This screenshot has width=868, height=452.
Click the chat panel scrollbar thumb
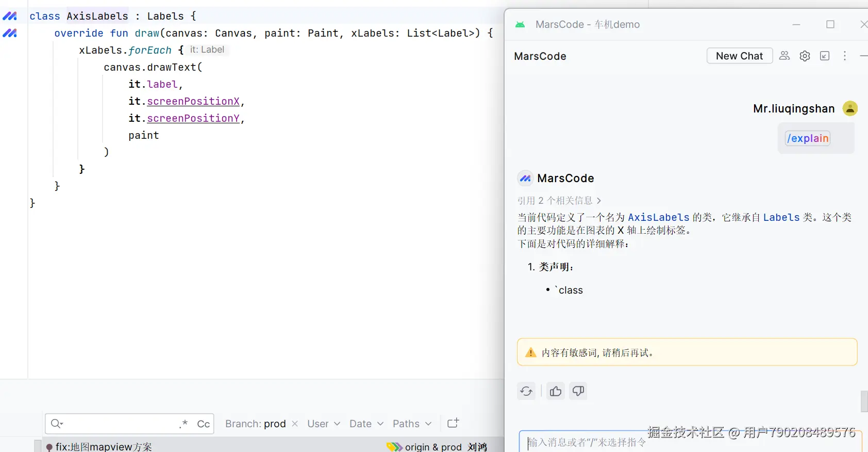coord(864,401)
